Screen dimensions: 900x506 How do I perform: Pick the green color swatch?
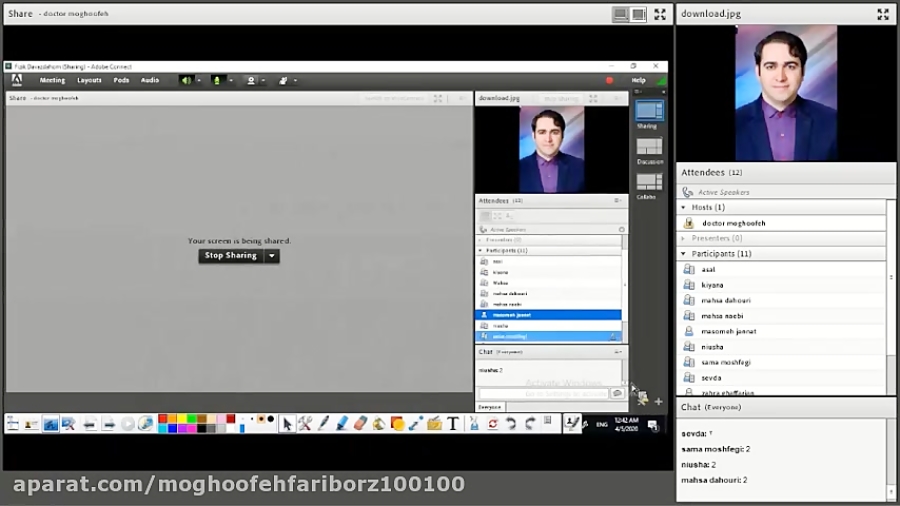click(192, 419)
